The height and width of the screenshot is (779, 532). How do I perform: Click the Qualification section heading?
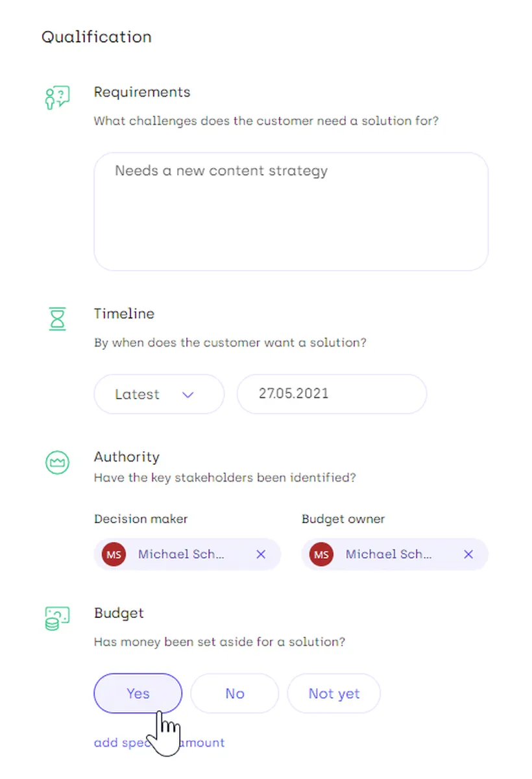pyautogui.click(x=97, y=36)
